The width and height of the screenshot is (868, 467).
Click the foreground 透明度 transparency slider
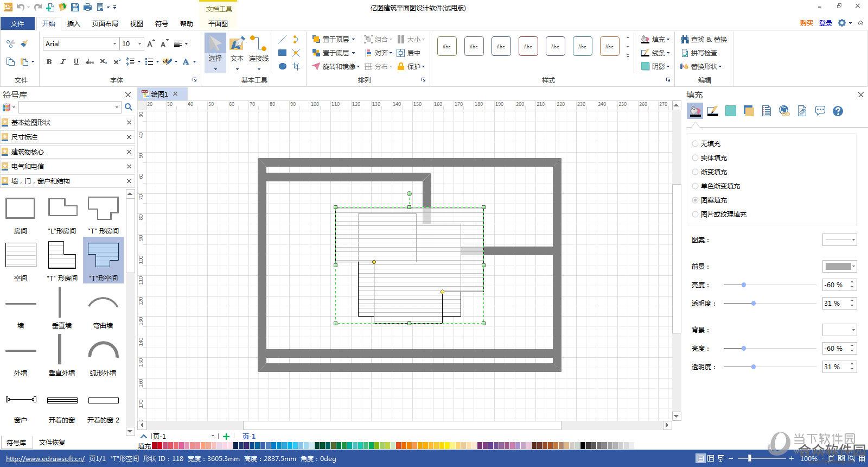coord(770,303)
